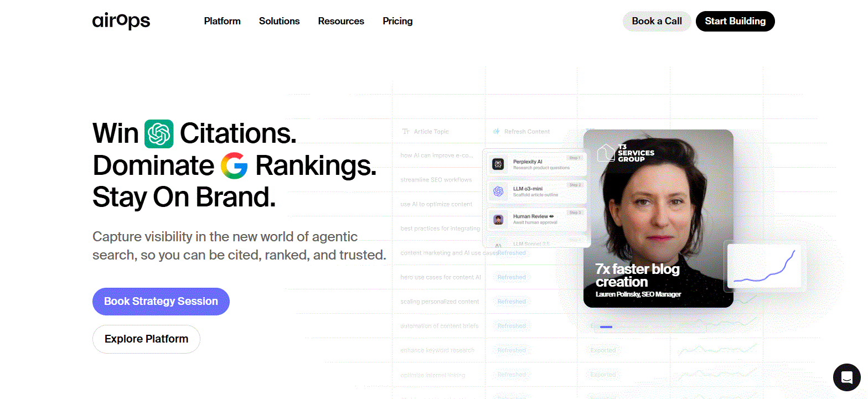Click the blue active carousel indicator
This screenshot has height=399, width=868.
(606, 327)
